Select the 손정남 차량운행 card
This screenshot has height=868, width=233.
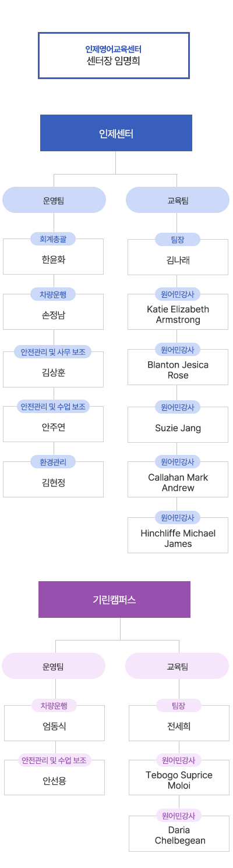pyautogui.click(x=53, y=312)
